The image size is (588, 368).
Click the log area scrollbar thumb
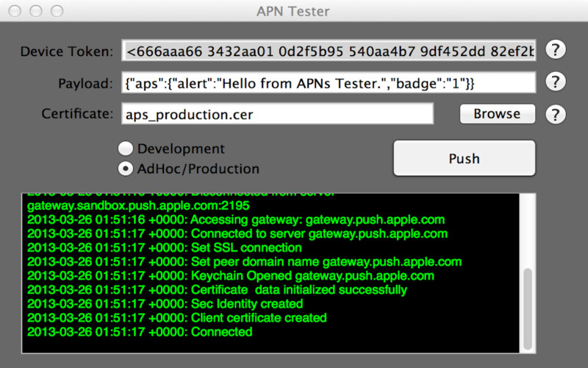[528, 309]
